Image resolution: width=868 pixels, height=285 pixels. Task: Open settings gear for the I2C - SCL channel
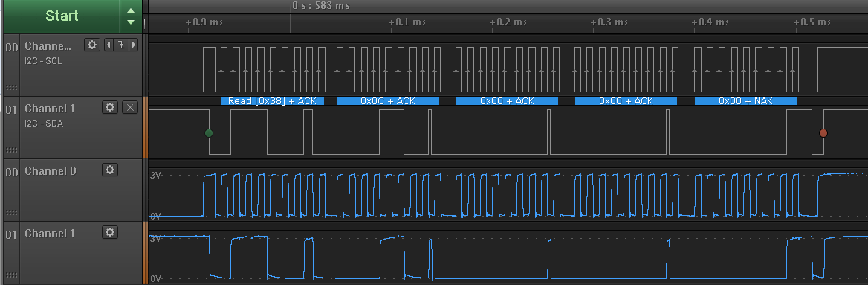(x=92, y=45)
